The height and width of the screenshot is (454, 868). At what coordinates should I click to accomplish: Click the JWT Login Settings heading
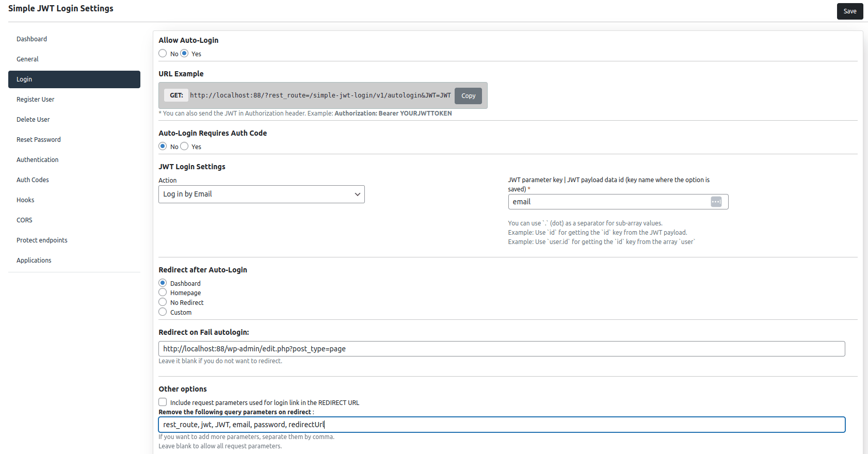[192, 167]
